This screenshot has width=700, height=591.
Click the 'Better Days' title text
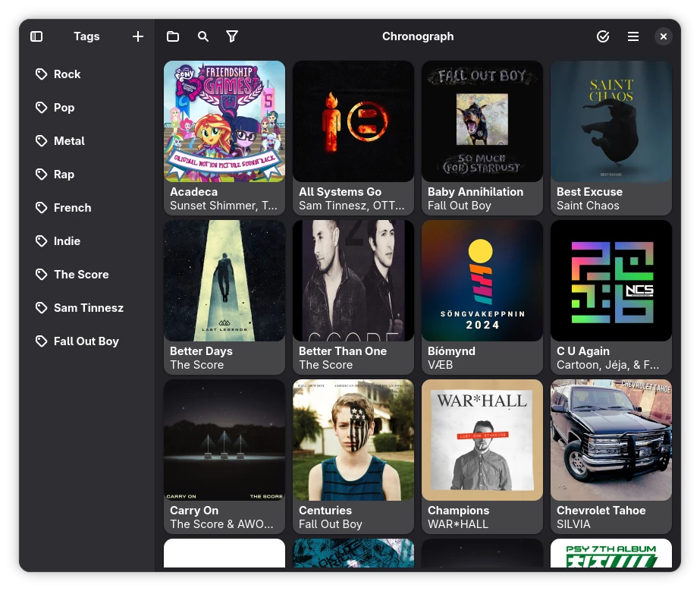(201, 351)
